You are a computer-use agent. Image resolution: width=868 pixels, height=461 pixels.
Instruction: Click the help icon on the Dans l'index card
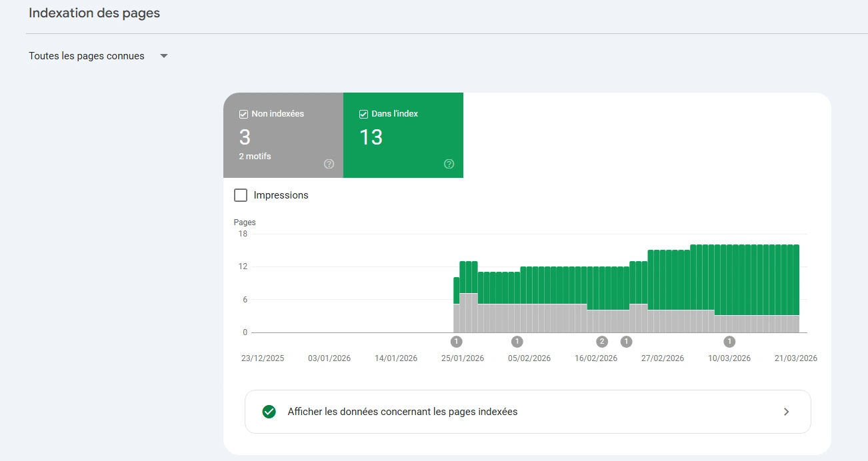[449, 163]
